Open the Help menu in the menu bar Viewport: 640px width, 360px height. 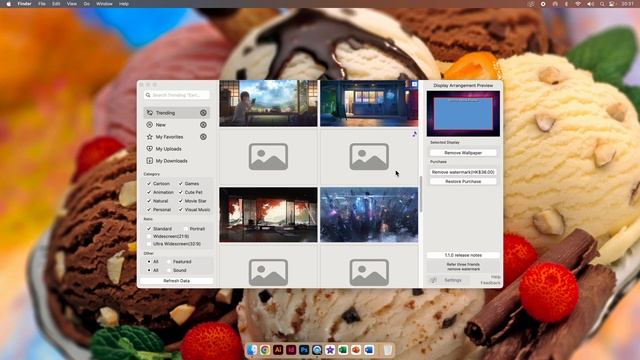click(x=124, y=4)
